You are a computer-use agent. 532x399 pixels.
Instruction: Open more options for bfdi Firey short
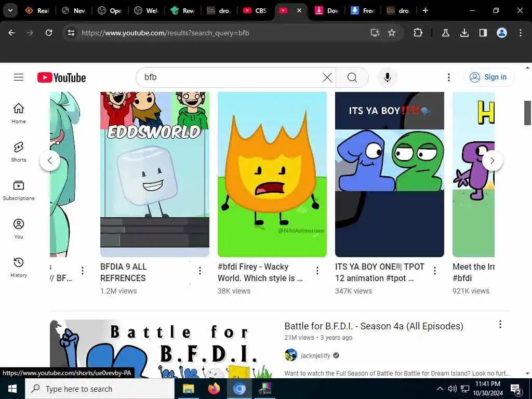(317, 270)
